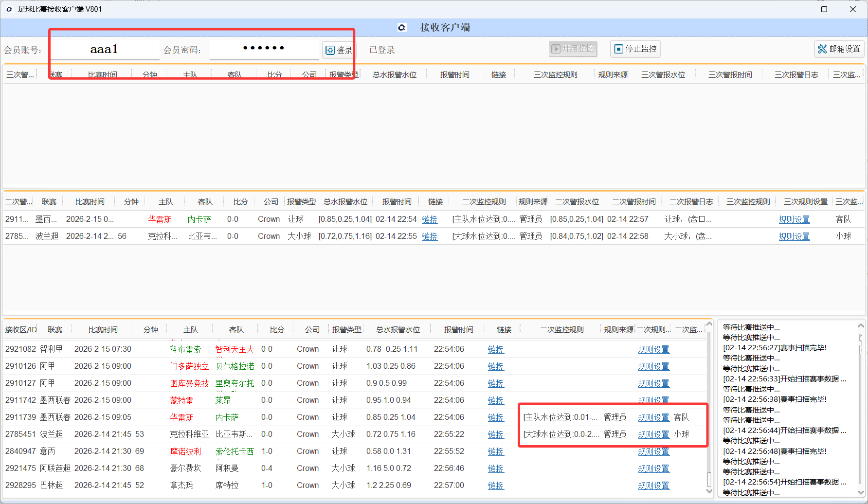Click the 停止监控 stop monitoring button
The height and width of the screenshot is (504, 868).
point(635,49)
